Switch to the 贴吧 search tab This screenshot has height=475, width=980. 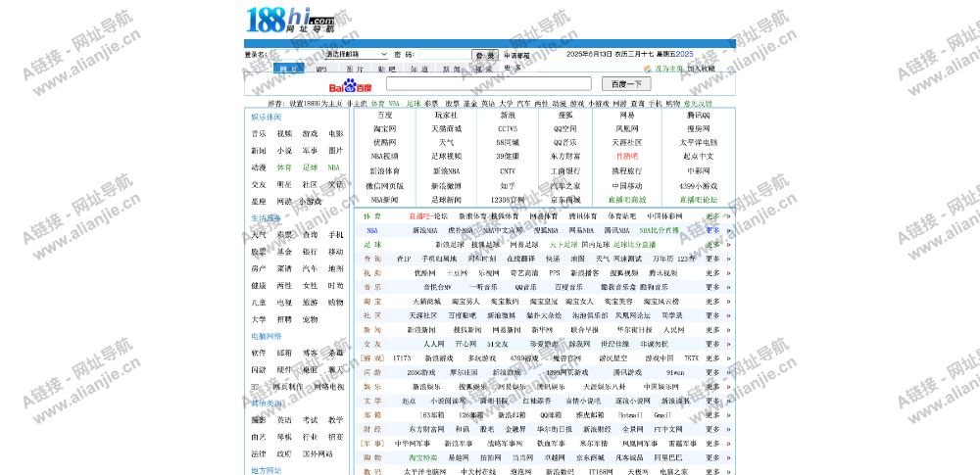386,69
